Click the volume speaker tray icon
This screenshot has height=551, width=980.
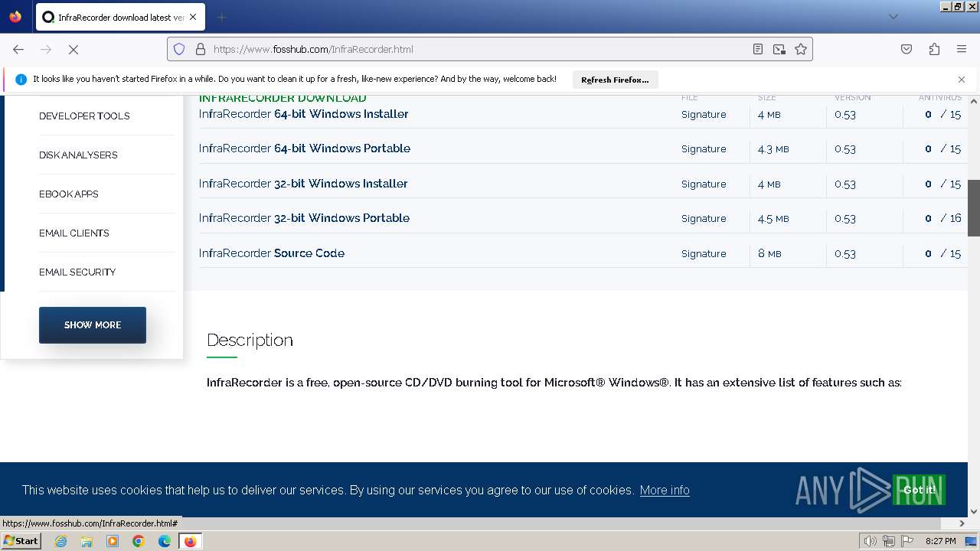click(x=870, y=541)
